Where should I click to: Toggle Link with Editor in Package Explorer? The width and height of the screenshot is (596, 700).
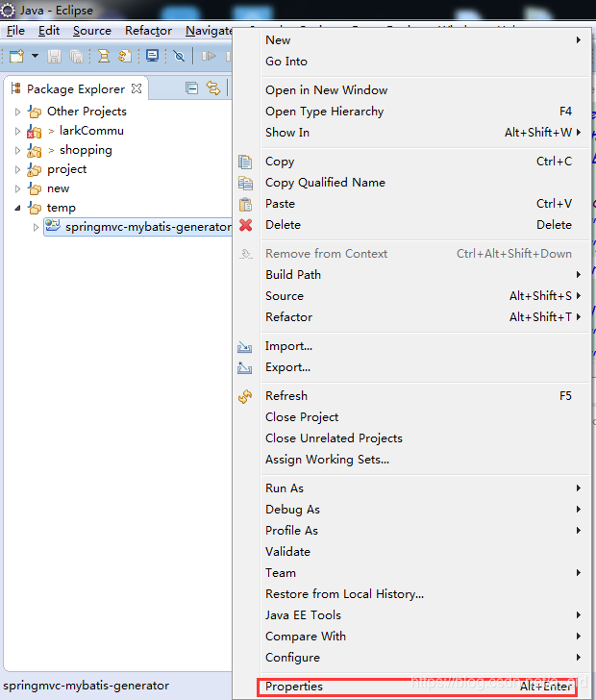coord(213,88)
